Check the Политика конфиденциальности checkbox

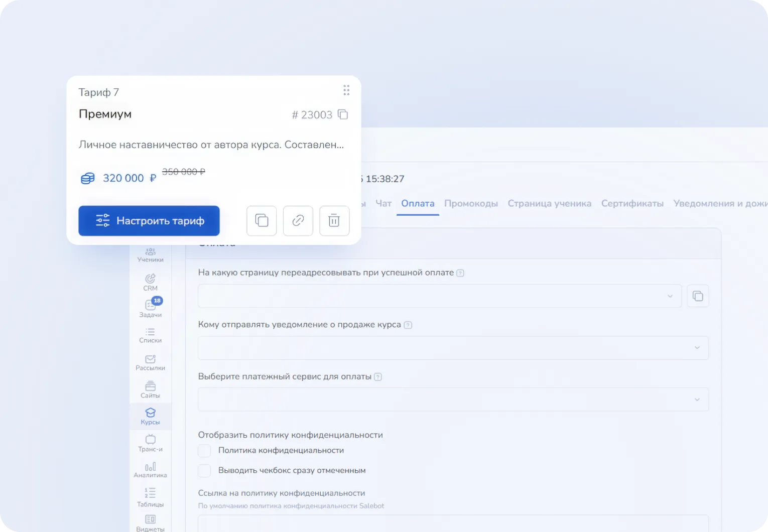coord(204,451)
